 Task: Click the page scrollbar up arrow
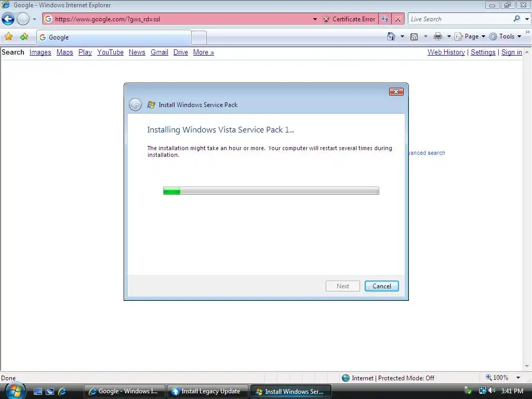[527, 52]
